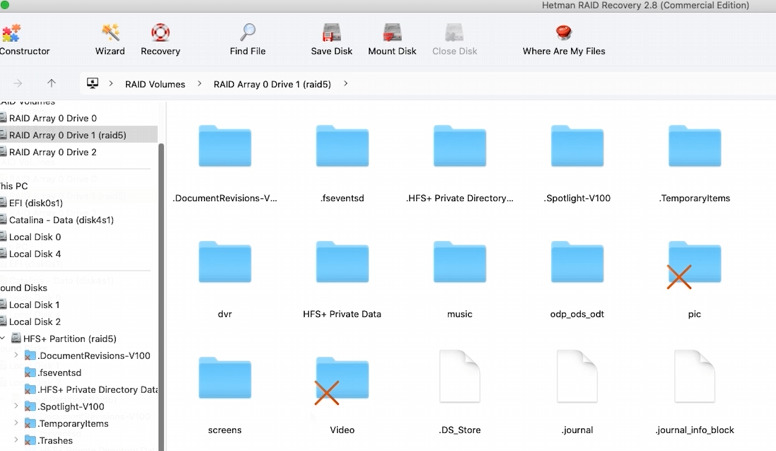Select the odp_ods_odt folder
Viewport: 776px width, 451px height.
[x=577, y=262]
